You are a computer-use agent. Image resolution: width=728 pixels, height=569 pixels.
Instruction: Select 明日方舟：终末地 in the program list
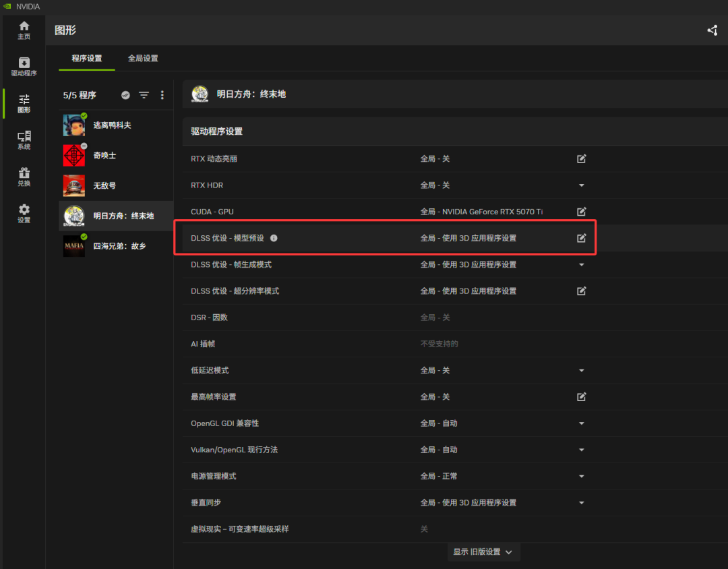click(x=116, y=216)
